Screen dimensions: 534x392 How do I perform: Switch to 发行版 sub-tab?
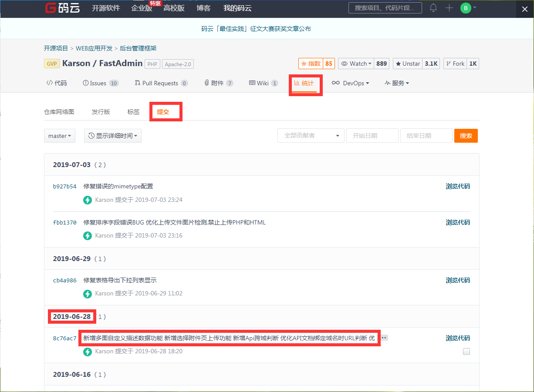[101, 112]
